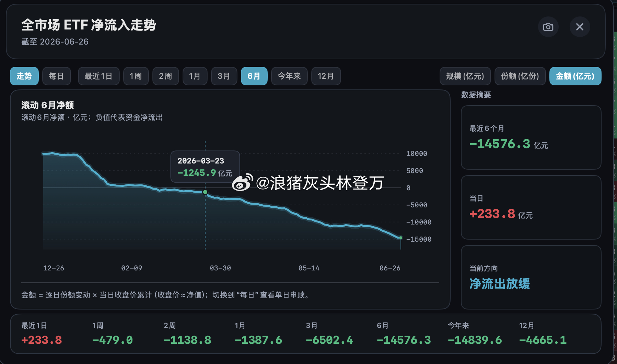Viewport: 617px width, 364px height.
Task: Switch metric to 金额 (亿元)
Action: pyautogui.click(x=575, y=76)
